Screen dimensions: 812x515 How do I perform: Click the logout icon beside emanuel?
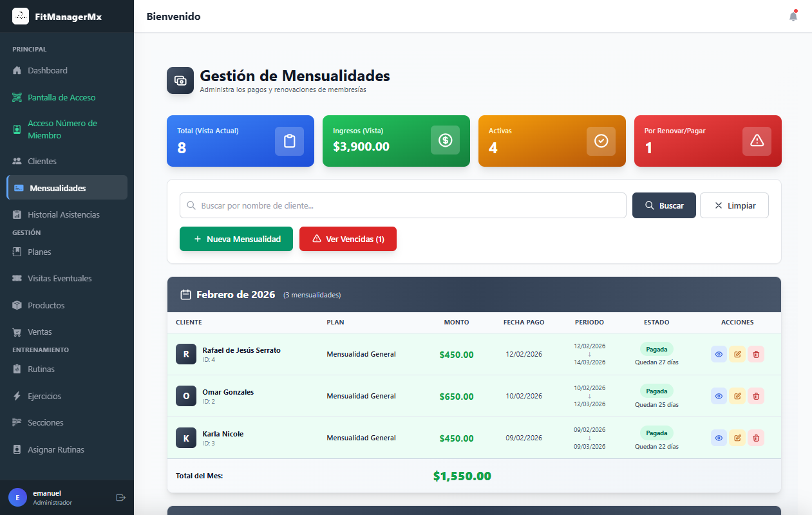[120, 498]
